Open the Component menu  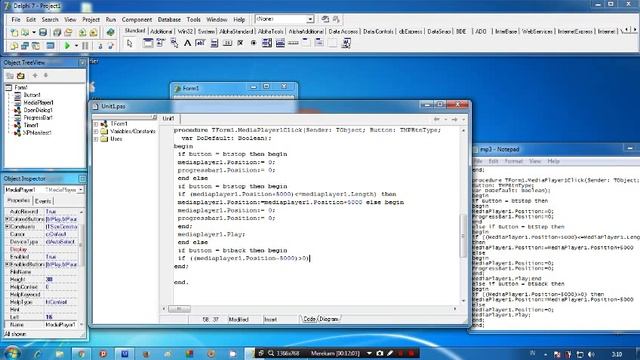tap(137, 20)
